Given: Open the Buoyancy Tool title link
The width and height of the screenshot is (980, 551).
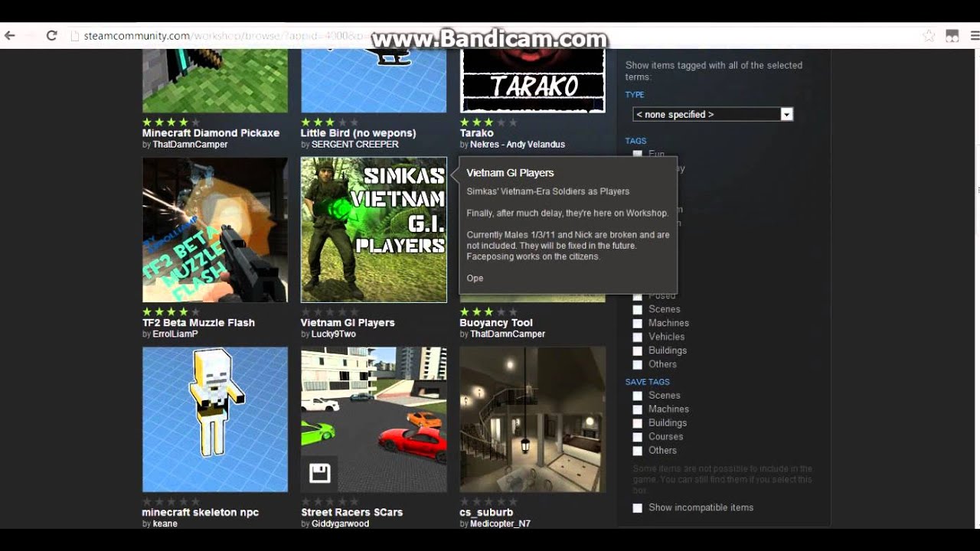Looking at the screenshot, I should tap(496, 323).
